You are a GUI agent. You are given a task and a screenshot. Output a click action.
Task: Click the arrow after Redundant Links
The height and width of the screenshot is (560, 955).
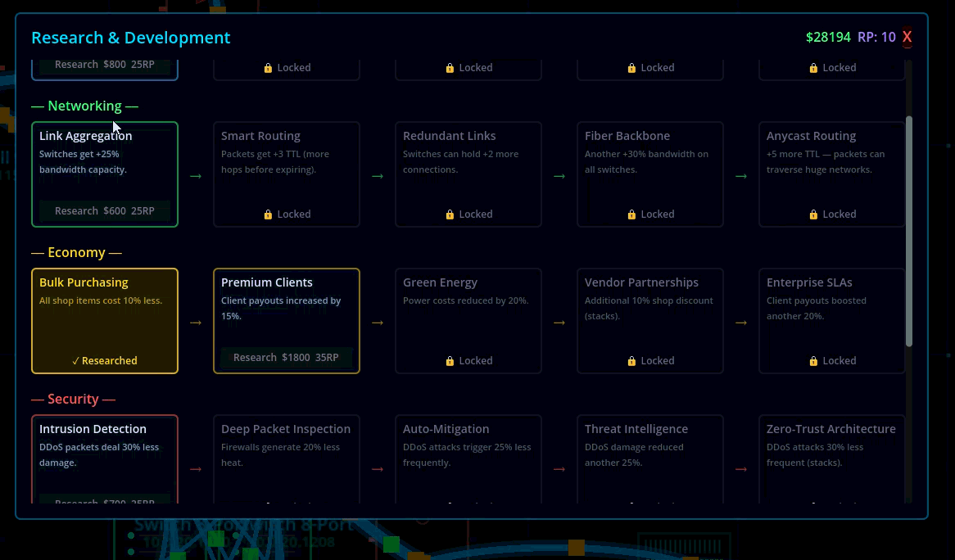[x=559, y=176]
